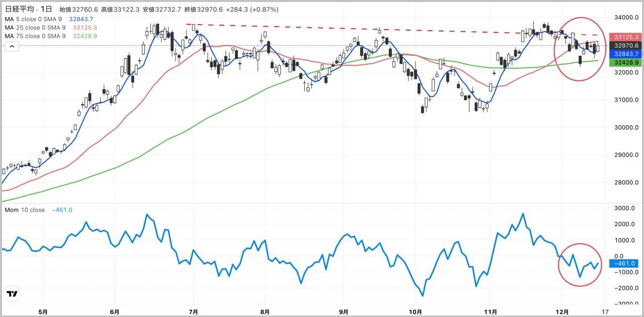Click the black 32970.6 current price label
The width and height of the screenshot is (644, 317).
point(623,46)
